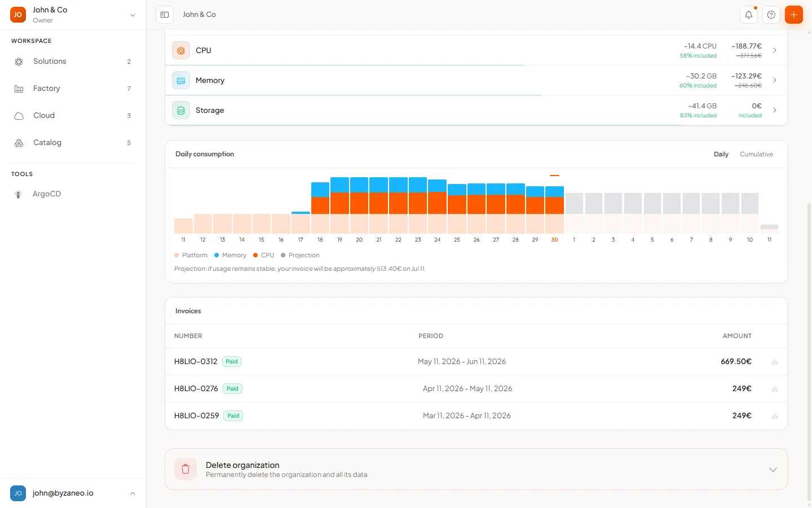Download invoice H8LIO-0259
This screenshot has width=812, height=508.
(x=775, y=416)
